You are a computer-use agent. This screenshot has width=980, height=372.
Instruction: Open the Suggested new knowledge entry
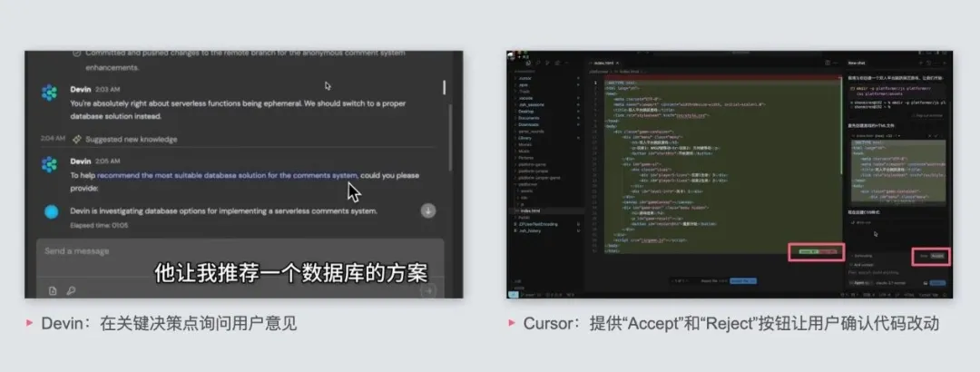pyautogui.click(x=131, y=139)
